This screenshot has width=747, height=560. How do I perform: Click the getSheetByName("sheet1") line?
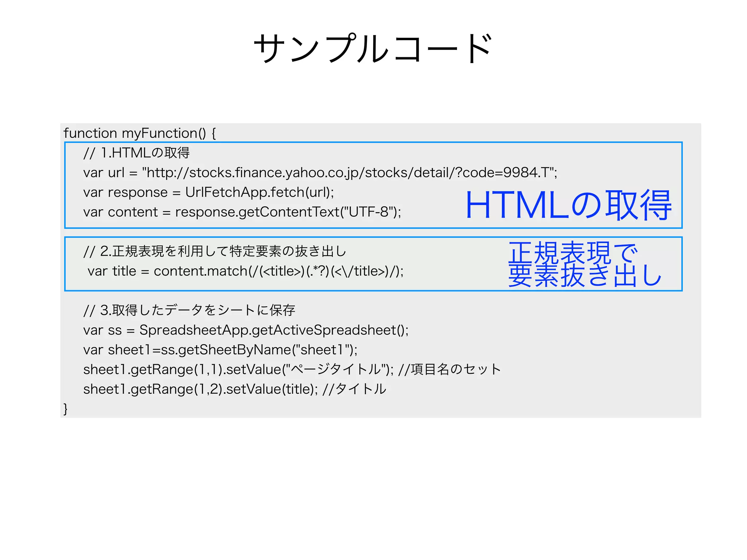[220, 350]
